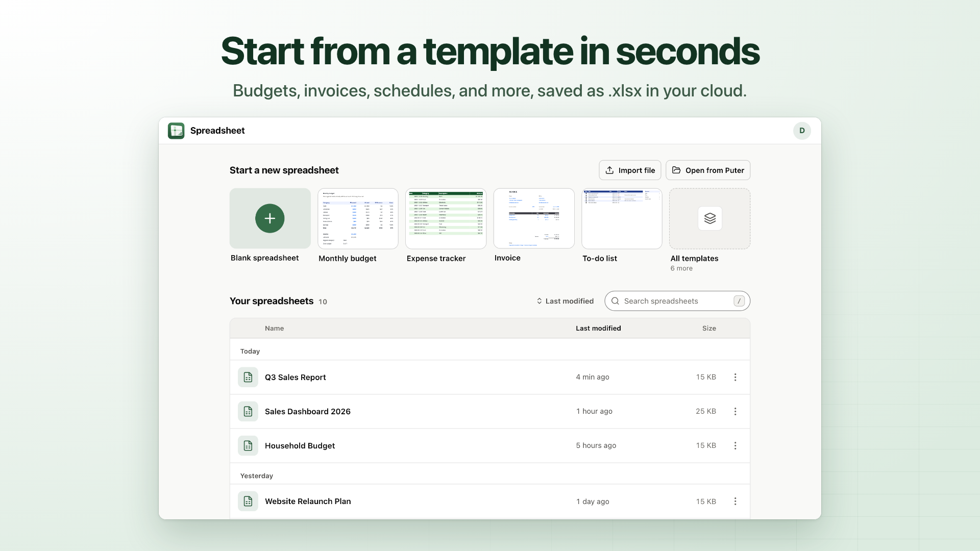Viewport: 980px width, 551px height.
Task: Open the Website Relaunch Plan spreadsheet
Action: pyautogui.click(x=490, y=502)
